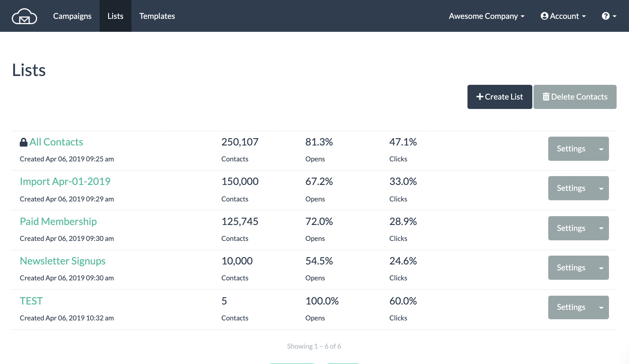Viewport: 629px width, 364px height.
Task: Click the person icon next to Account
Action: pyautogui.click(x=544, y=16)
